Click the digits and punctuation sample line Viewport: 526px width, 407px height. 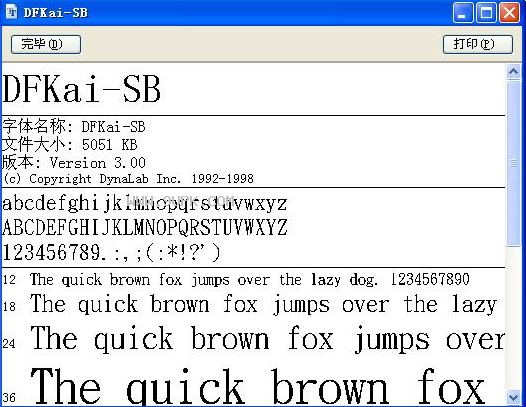[112, 252]
